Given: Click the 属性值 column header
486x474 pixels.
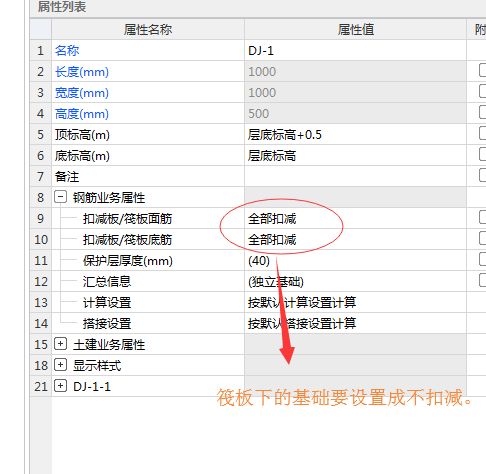Looking at the screenshot, I should tap(355, 29).
